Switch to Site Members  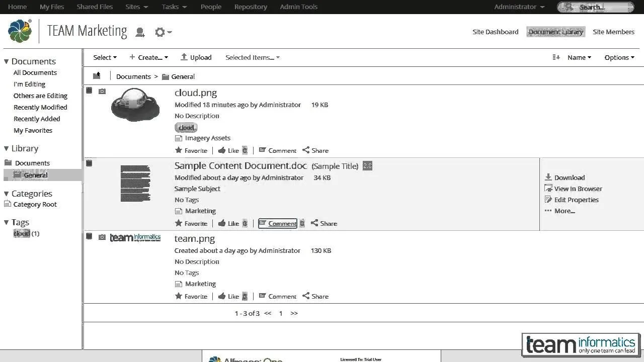click(x=613, y=32)
